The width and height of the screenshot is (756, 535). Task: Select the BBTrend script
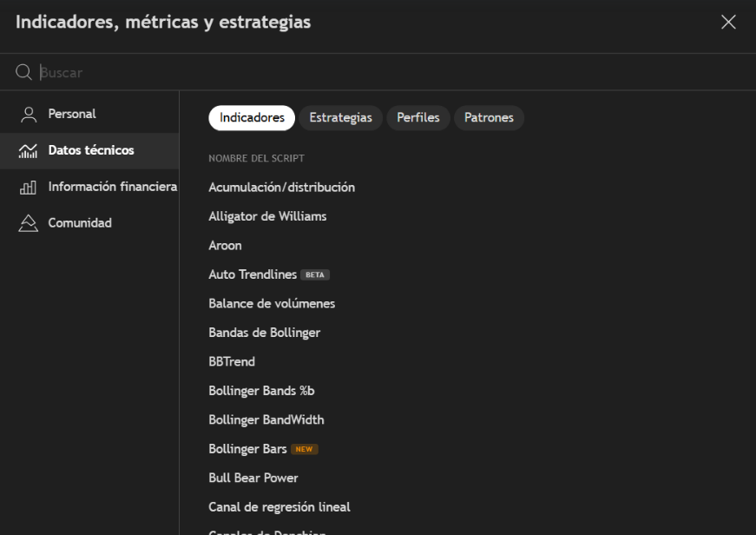click(x=231, y=361)
